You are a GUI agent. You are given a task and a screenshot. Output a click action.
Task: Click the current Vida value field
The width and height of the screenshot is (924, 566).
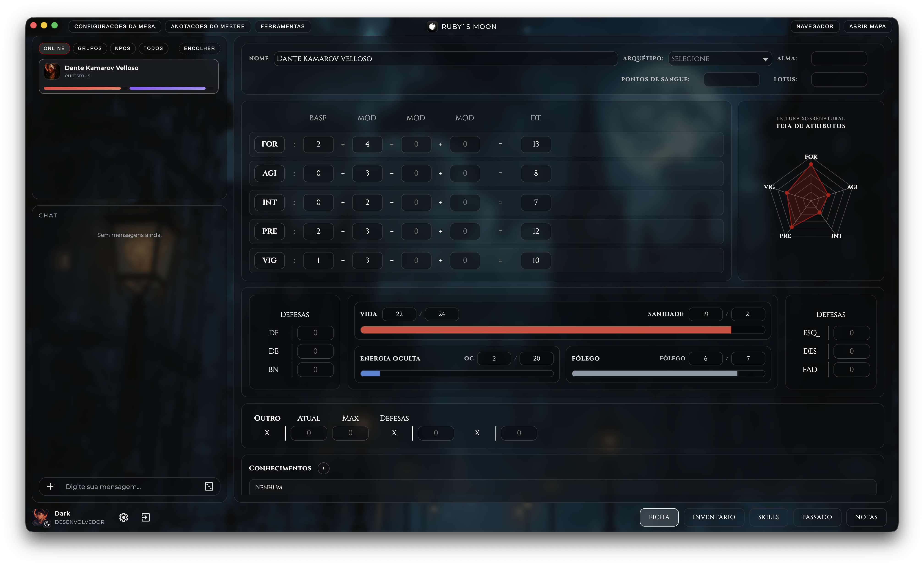click(399, 314)
